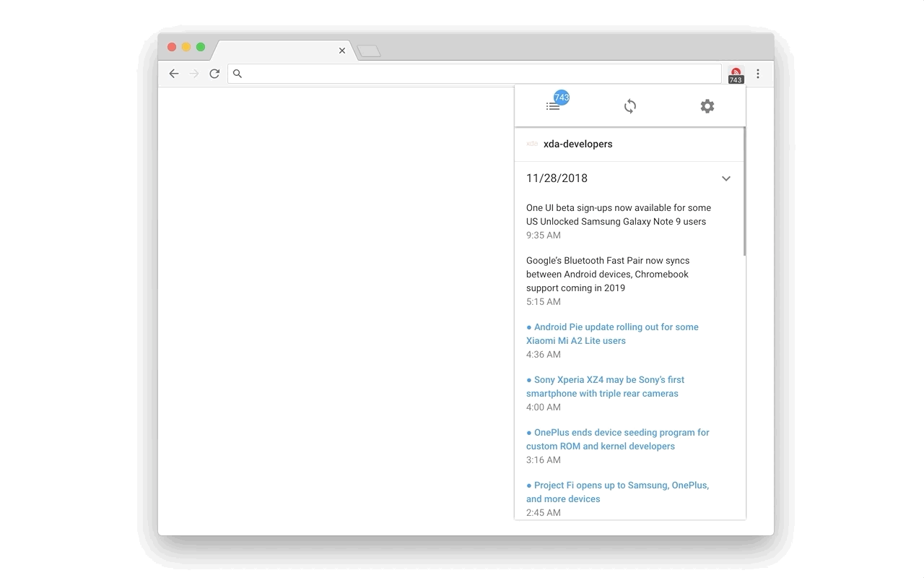Open a new tab with the new-tab button
This screenshot has height=578, width=924.
(x=369, y=51)
